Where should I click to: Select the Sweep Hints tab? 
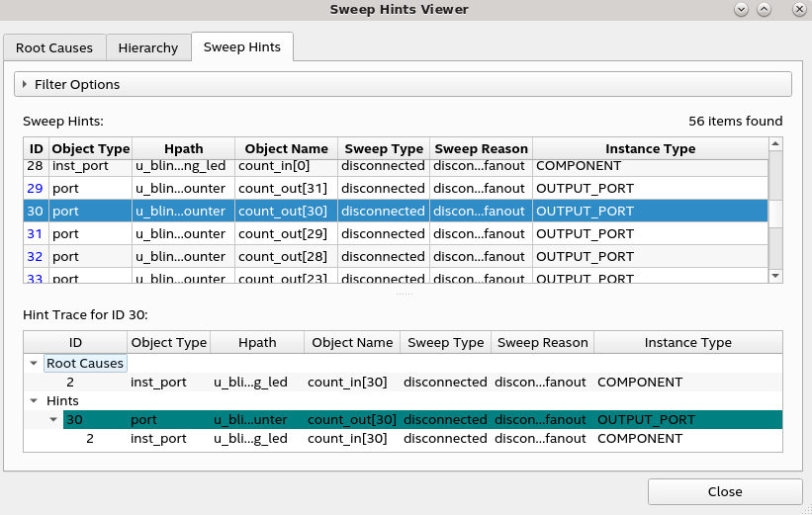point(241,46)
